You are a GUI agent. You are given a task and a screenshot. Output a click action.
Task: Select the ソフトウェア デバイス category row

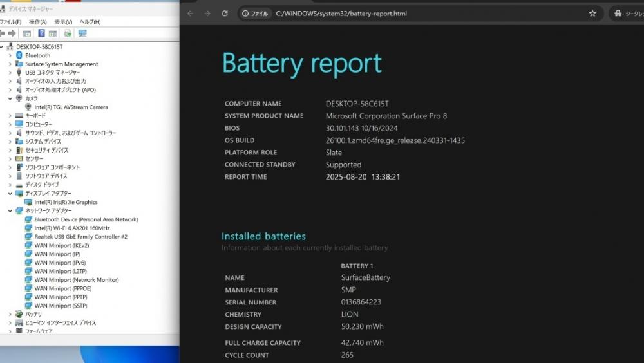tap(46, 176)
